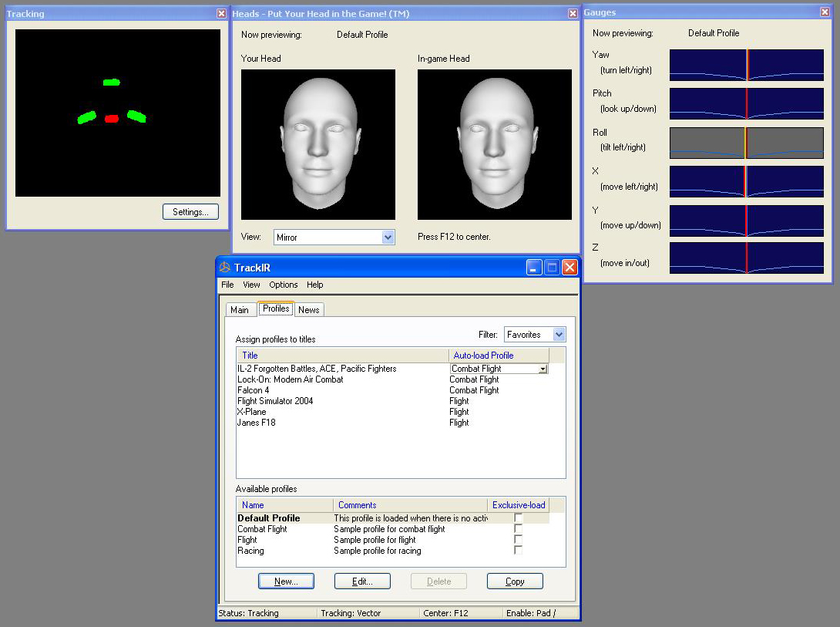Image resolution: width=840 pixels, height=627 pixels.
Task: Sort by the Auto-load Profile column header
Action: pos(499,356)
